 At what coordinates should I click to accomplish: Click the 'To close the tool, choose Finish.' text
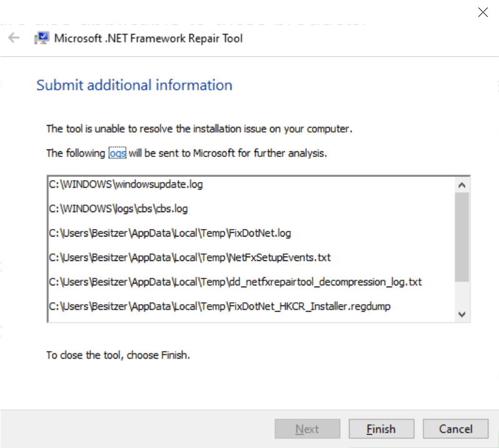(x=118, y=355)
